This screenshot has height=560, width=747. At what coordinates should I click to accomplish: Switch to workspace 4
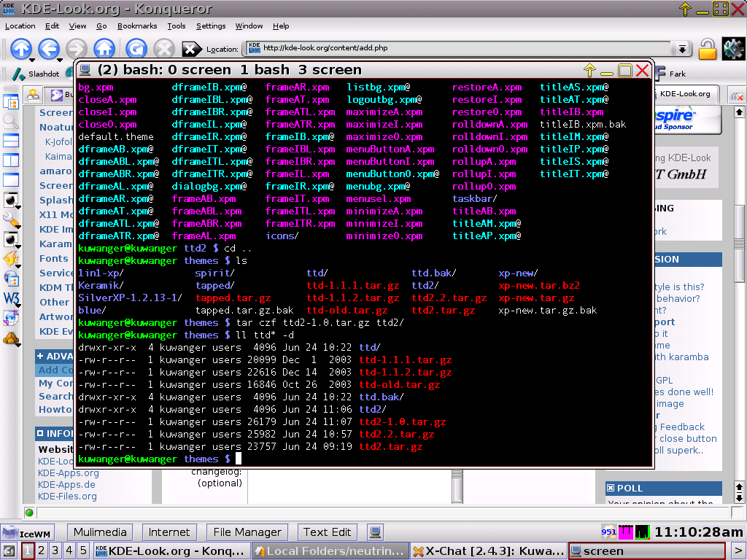(69, 551)
